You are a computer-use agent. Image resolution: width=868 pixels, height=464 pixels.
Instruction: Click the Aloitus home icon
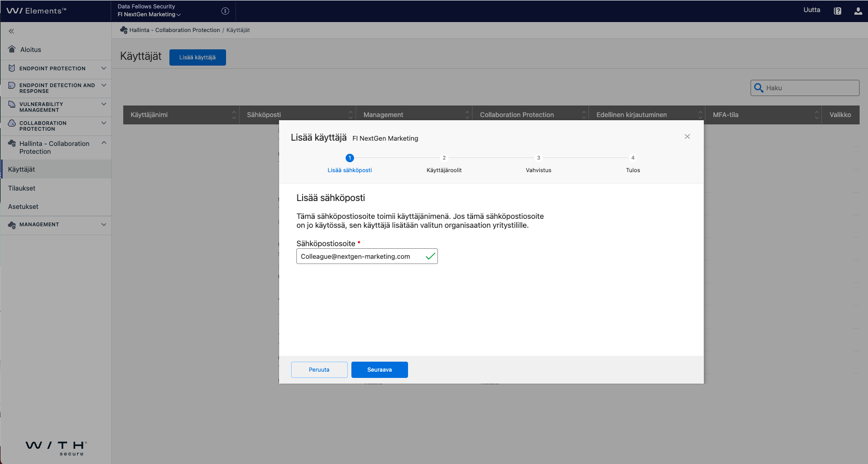click(x=12, y=49)
